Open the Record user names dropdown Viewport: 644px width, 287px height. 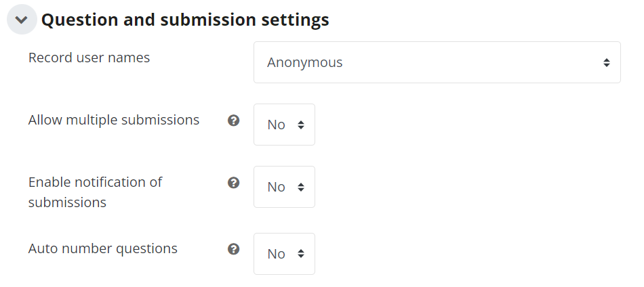(437, 62)
